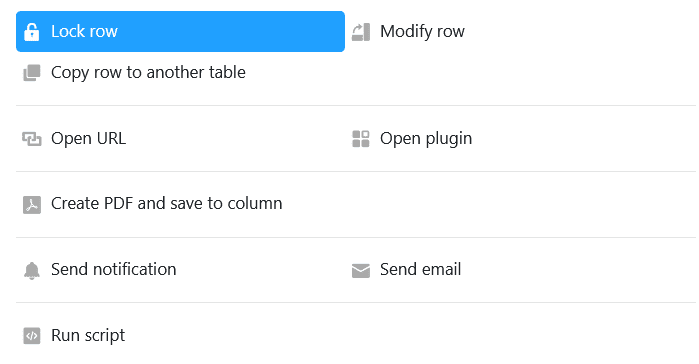Choose the Open plugin label

coord(426,139)
